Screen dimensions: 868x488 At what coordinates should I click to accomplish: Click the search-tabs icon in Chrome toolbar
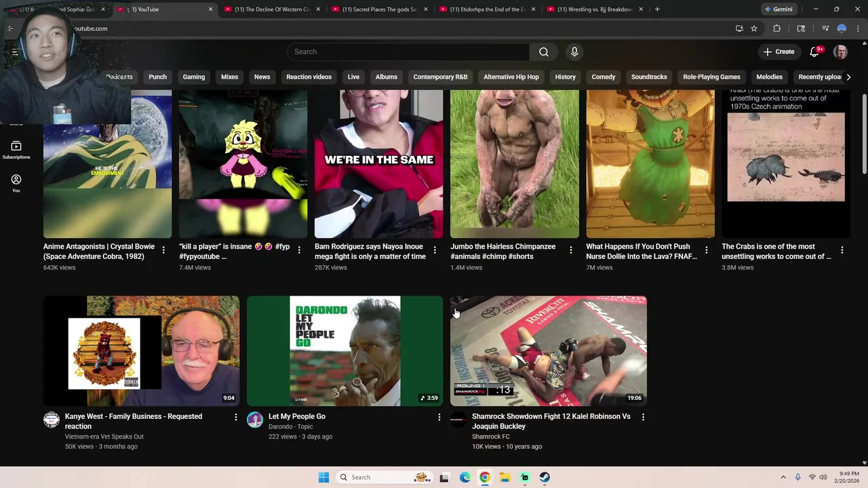[801, 28]
